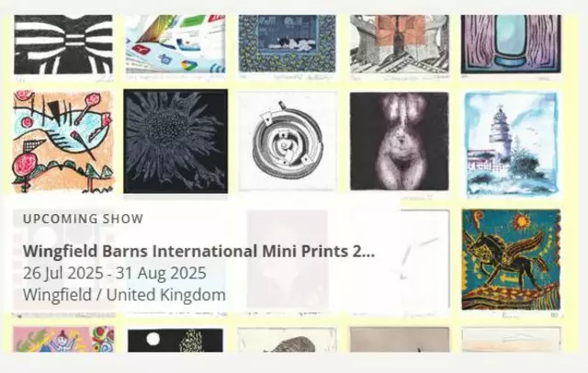The width and height of the screenshot is (588, 373).
Task: Select the winged horse with sun print
Action: click(x=511, y=259)
